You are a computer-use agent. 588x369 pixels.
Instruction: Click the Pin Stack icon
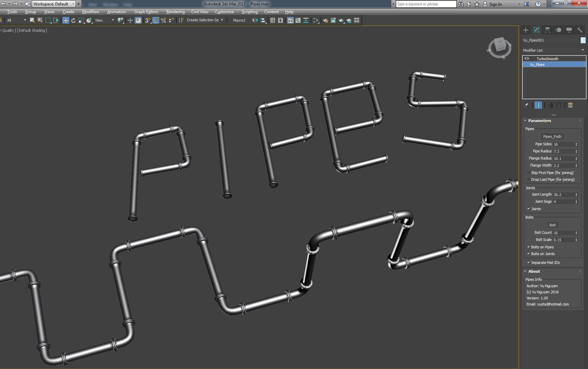526,105
